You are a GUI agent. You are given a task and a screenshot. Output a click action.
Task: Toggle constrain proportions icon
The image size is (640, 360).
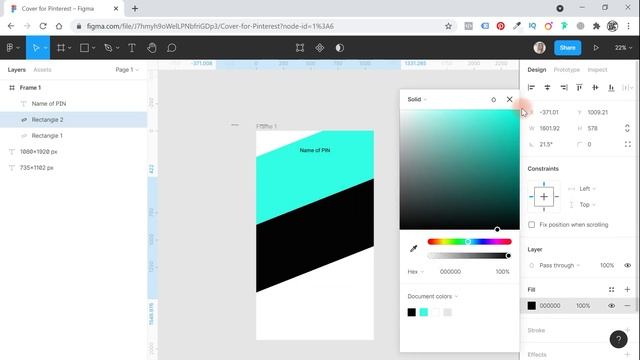627,128
